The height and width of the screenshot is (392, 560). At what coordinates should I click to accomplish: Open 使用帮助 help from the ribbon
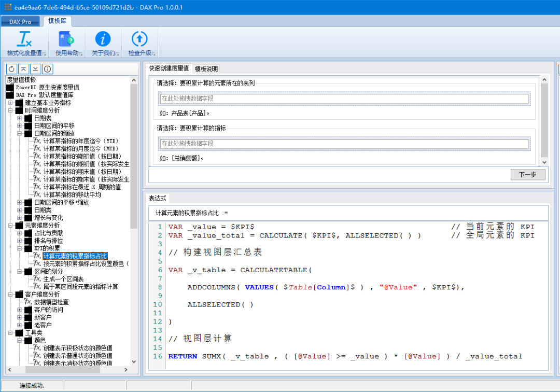coord(66,39)
